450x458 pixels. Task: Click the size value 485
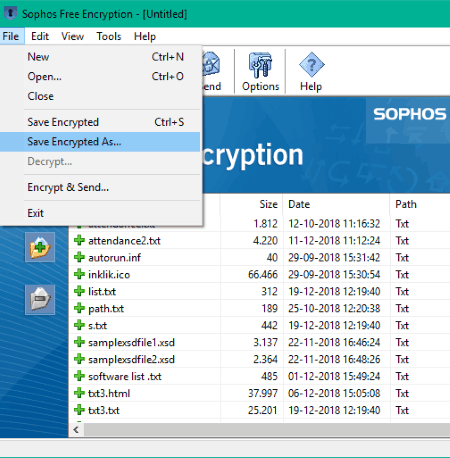269,377
